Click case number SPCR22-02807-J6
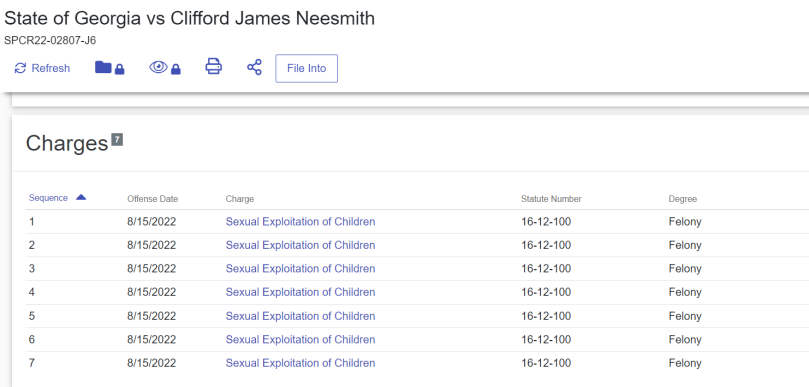The width and height of the screenshot is (809, 387). (x=50, y=40)
